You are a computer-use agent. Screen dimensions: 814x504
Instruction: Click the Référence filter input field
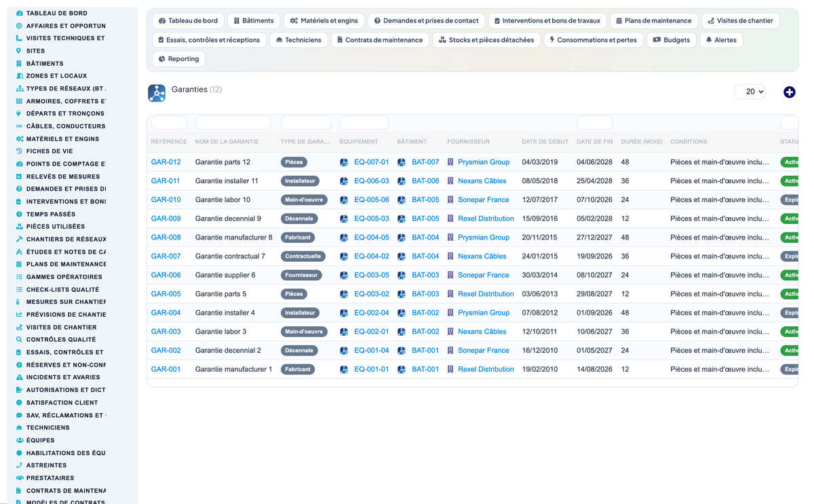pyautogui.click(x=169, y=123)
